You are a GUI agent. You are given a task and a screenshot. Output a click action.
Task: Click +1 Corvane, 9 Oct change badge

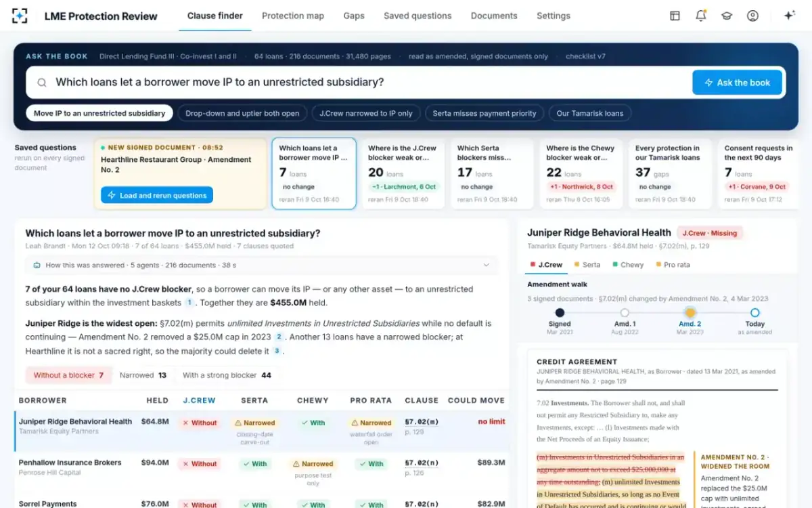tap(757, 187)
